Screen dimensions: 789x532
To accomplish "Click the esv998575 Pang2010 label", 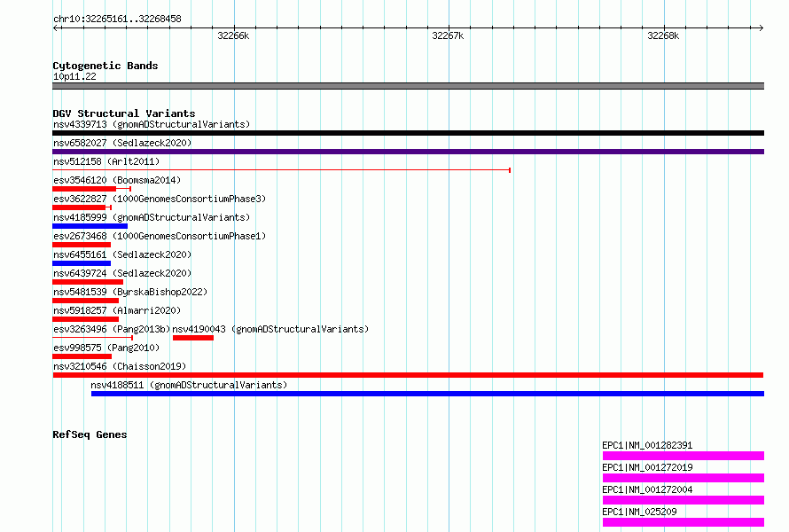I will pos(106,348).
